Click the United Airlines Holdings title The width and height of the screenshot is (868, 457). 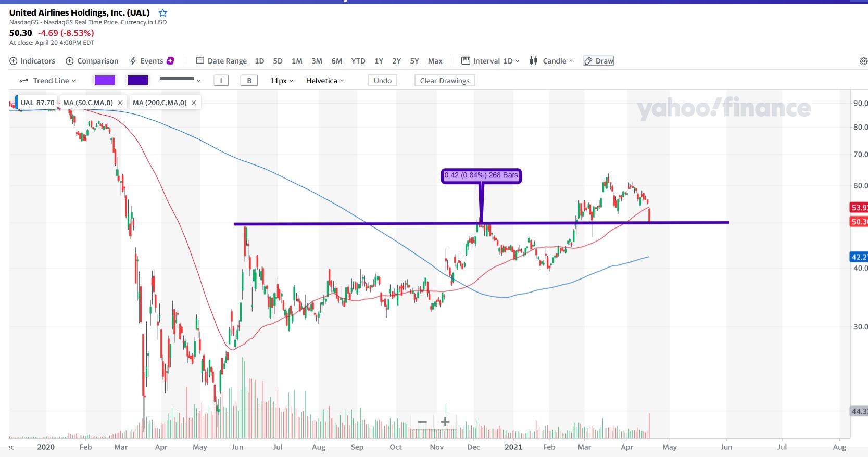tap(80, 12)
